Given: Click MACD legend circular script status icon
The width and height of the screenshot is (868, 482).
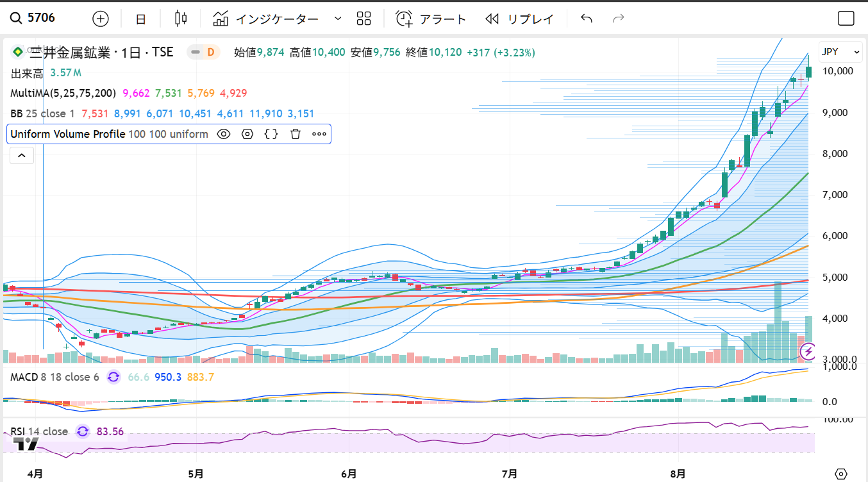Looking at the screenshot, I should (113, 377).
